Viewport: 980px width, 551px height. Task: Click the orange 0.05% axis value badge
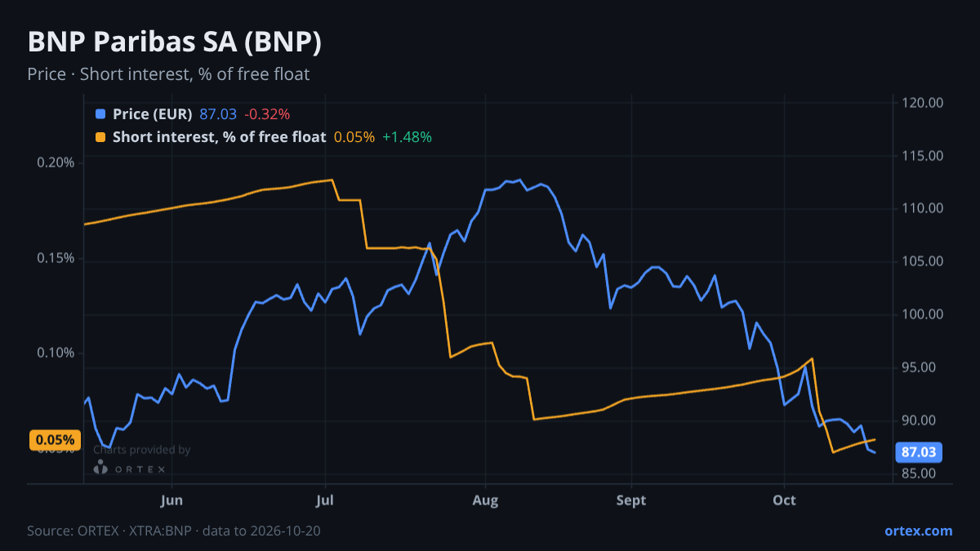pos(56,440)
